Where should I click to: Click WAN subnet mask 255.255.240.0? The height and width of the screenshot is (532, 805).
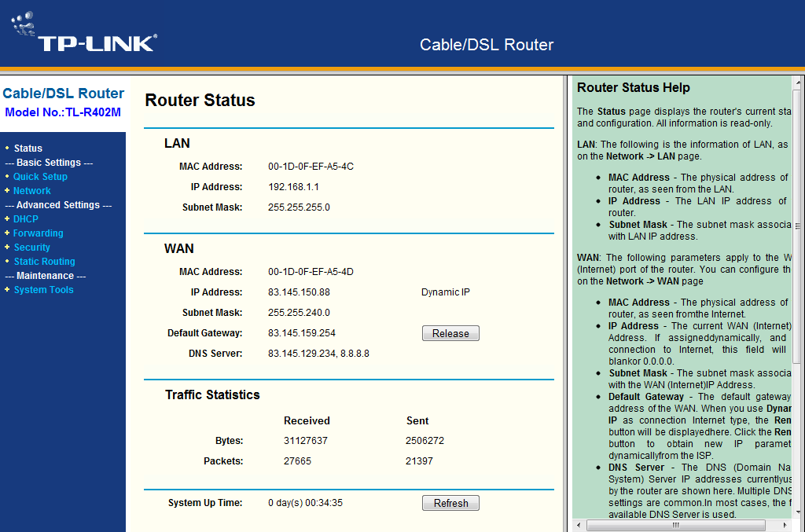click(x=299, y=313)
